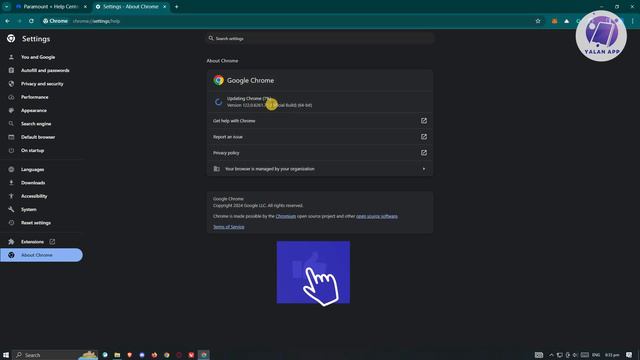Open Chrome three-dot menu
The height and width of the screenshot is (360, 640).
(633, 21)
